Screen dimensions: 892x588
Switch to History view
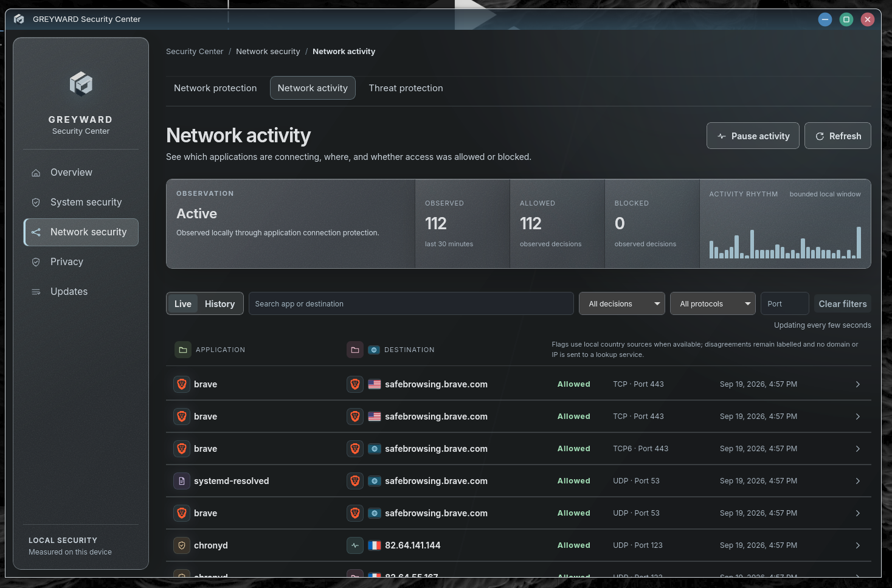(220, 304)
